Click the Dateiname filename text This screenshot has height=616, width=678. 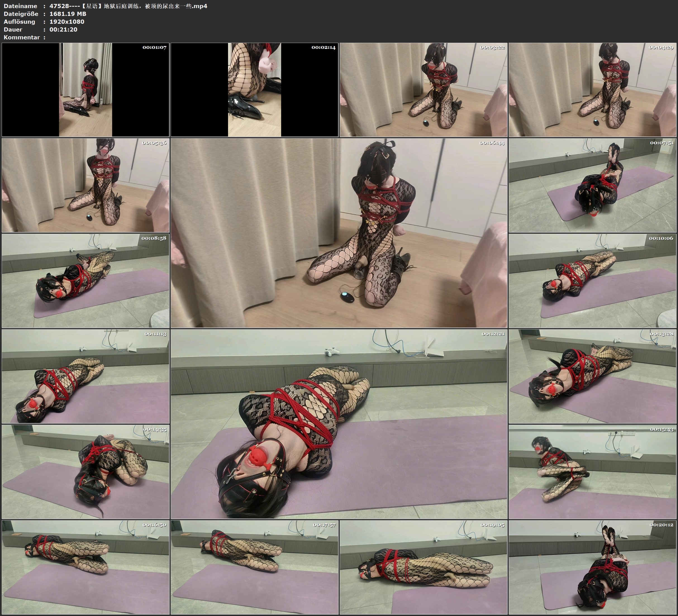[128, 6]
